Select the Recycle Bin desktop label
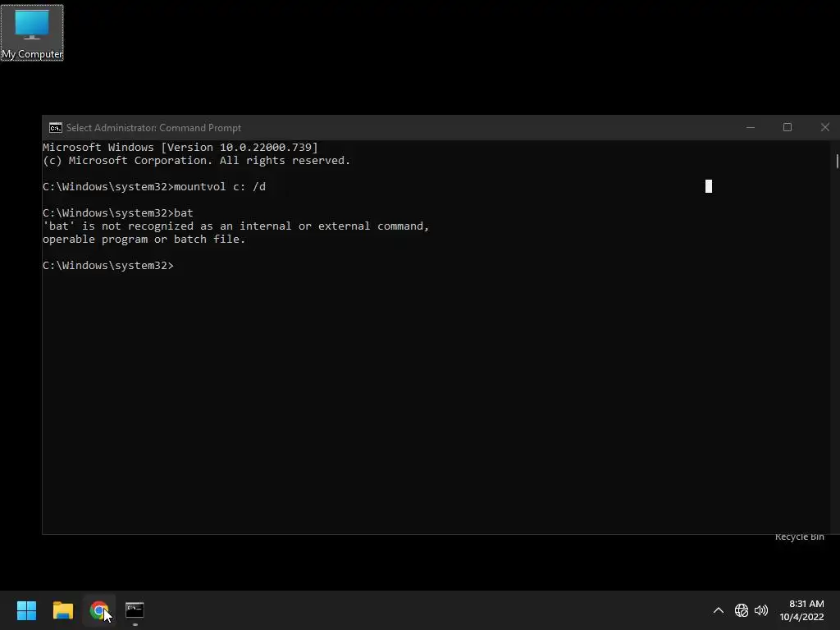 click(x=799, y=536)
